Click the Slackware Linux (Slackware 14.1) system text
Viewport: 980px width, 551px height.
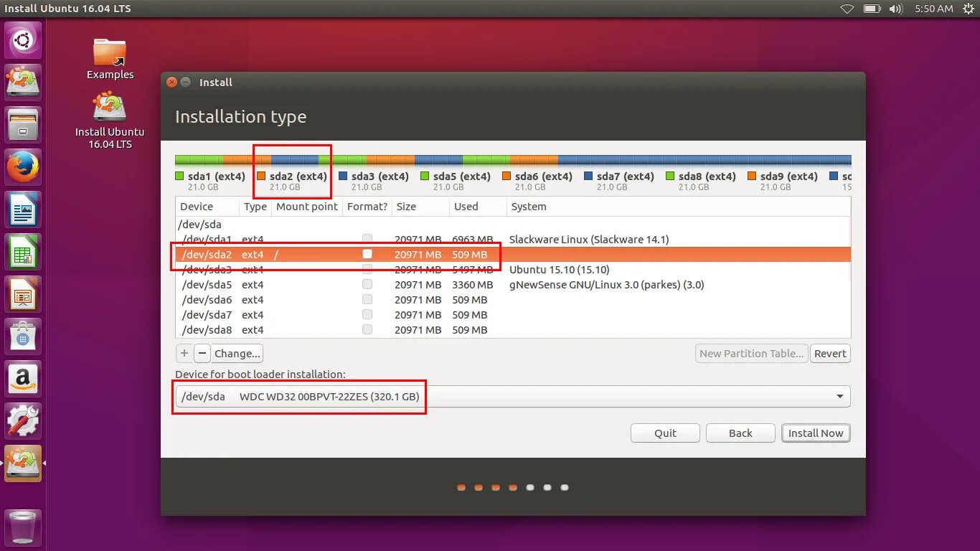(588, 239)
